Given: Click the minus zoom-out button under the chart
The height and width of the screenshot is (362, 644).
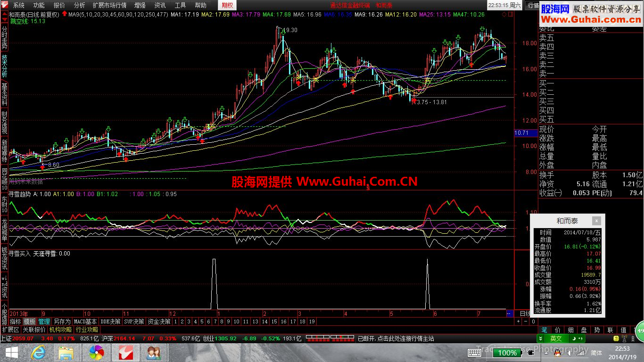Looking at the screenshot, I should click(526, 321).
